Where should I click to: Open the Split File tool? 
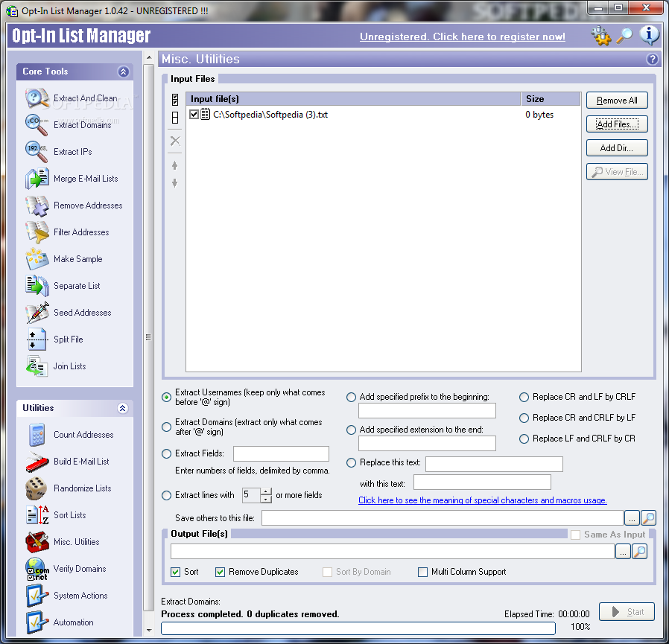(x=54, y=339)
